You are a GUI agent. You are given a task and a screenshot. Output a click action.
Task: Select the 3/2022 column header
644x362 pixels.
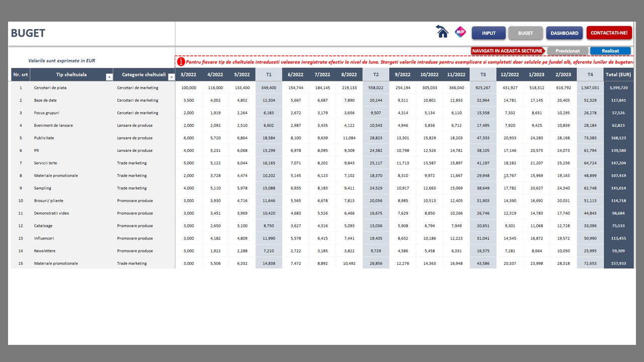(x=189, y=75)
